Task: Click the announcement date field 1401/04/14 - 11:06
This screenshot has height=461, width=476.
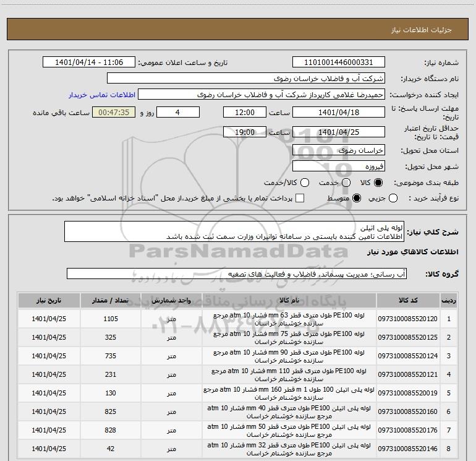Action: [89, 62]
